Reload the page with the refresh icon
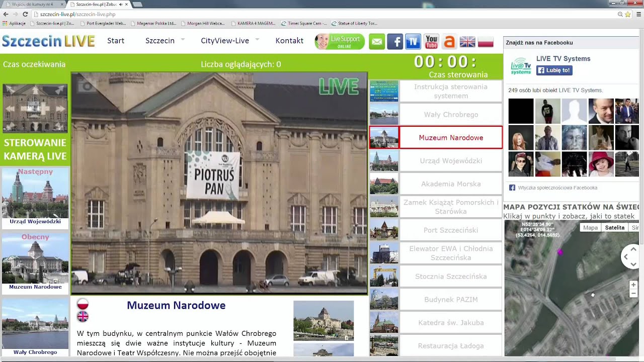The image size is (644, 362). pos(25,15)
